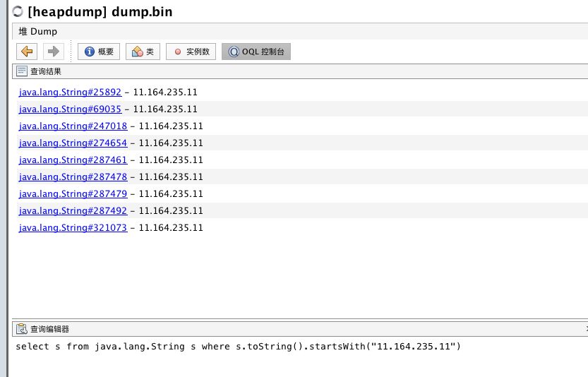Screen dimensions: 588x377
Task: Click the spinner icon beside [heapdump] dump.bin
Action: (18, 12)
